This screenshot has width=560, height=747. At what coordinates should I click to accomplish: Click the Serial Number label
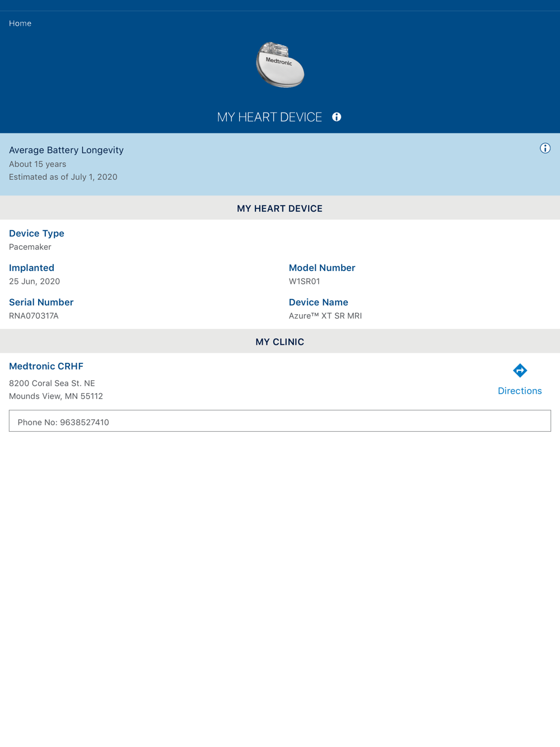[x=41, y=302]
